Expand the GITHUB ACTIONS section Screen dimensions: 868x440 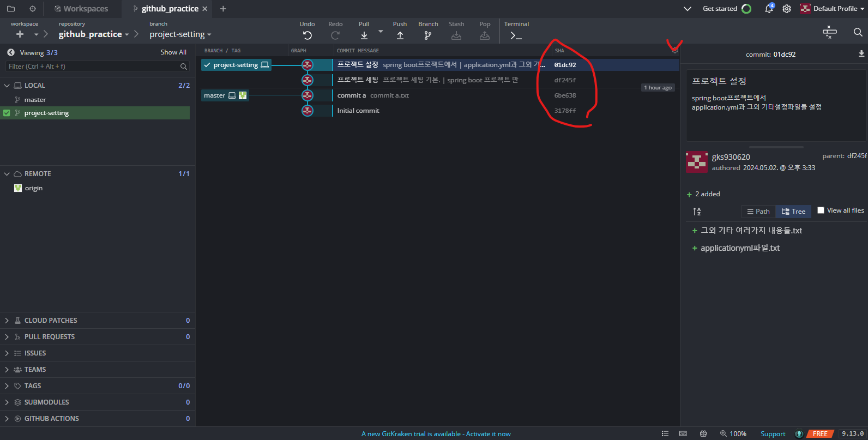[x=7, y=419]
